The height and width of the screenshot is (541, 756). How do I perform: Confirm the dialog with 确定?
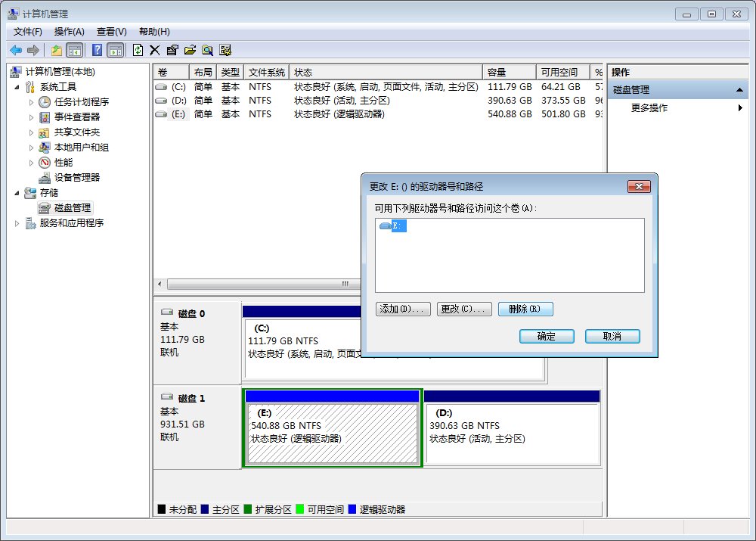(547, 337)
